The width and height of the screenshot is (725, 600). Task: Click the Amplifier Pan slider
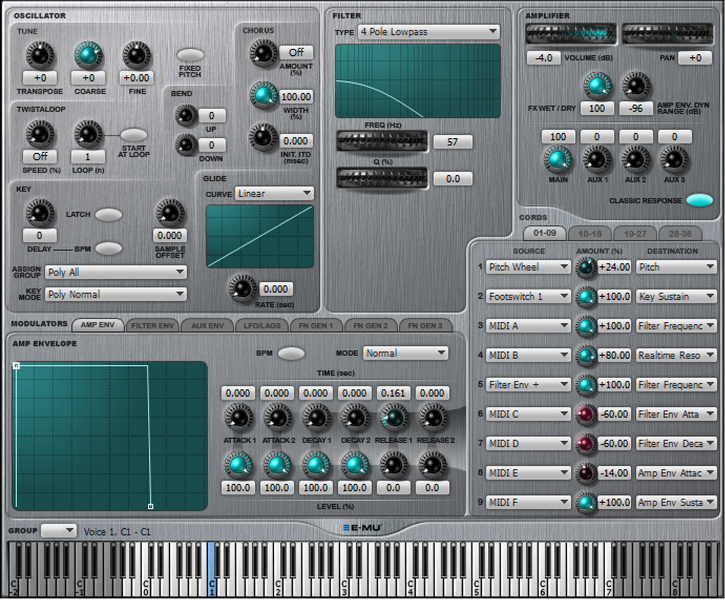tap(668, 34)
